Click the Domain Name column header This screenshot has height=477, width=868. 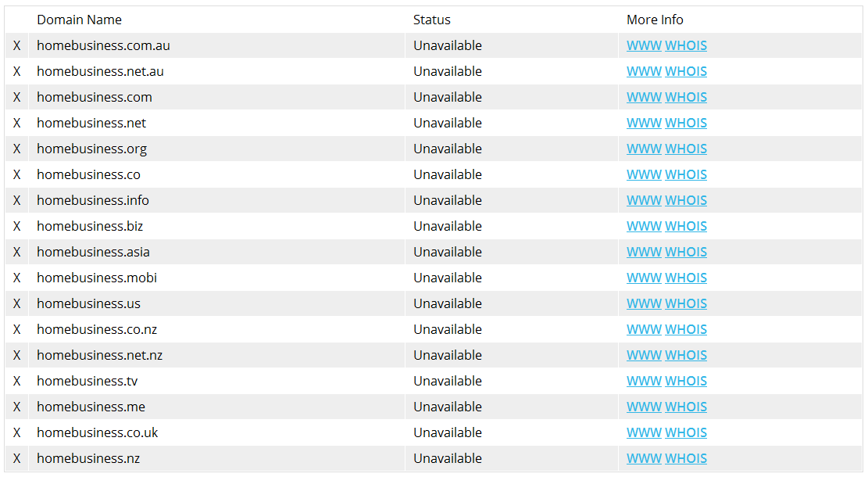click(x=79, y=20)
